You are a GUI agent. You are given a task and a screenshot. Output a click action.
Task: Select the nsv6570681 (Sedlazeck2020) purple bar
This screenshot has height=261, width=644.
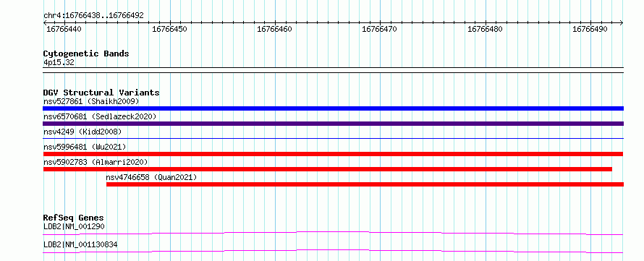point(333,124)
